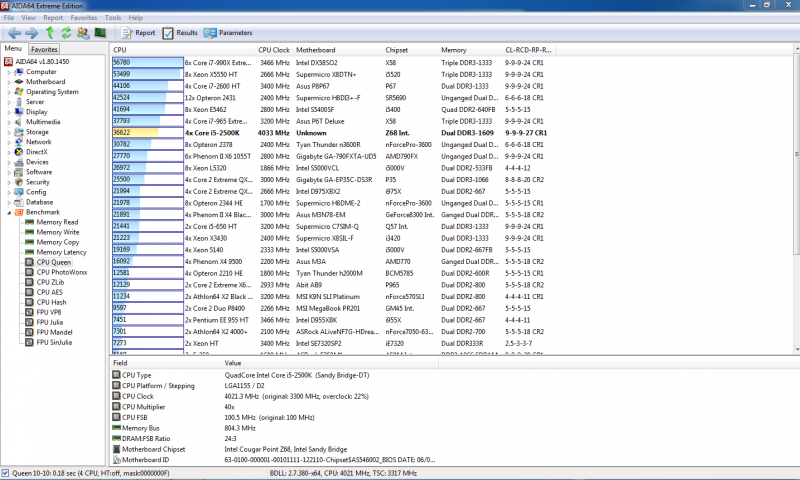Select CPU PhotoWorxx benchmark item
The image size is (800, 480).
click(x=61, y=272)
